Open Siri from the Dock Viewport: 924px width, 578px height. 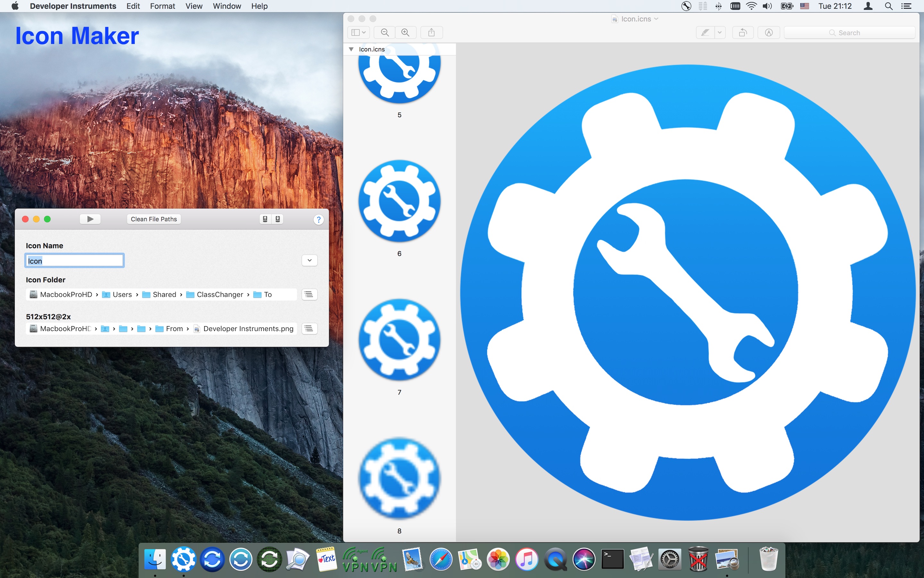584,559
